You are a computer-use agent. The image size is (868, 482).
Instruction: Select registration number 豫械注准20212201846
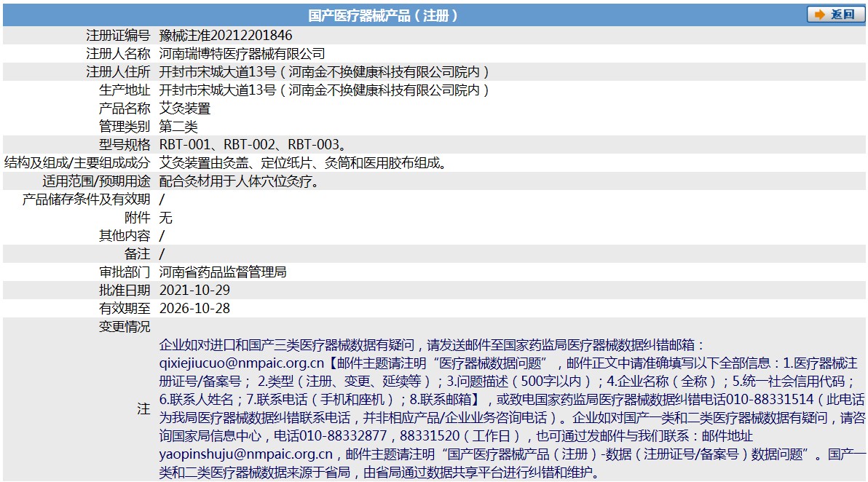[x=226, y=36]
